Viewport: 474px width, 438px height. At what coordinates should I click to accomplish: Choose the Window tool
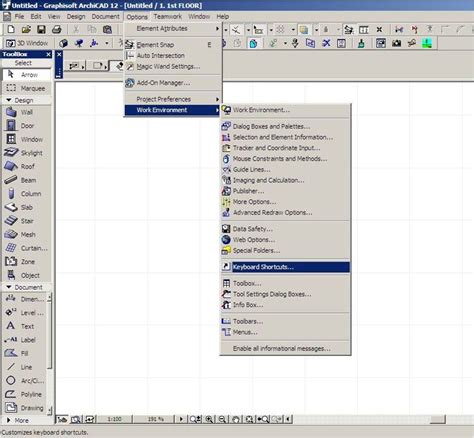coord(26,139)
